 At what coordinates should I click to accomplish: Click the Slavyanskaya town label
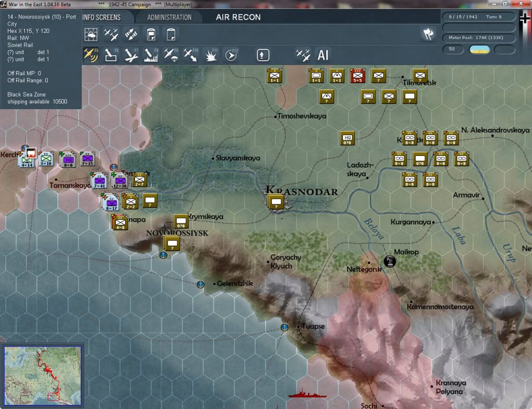(238, 158)
